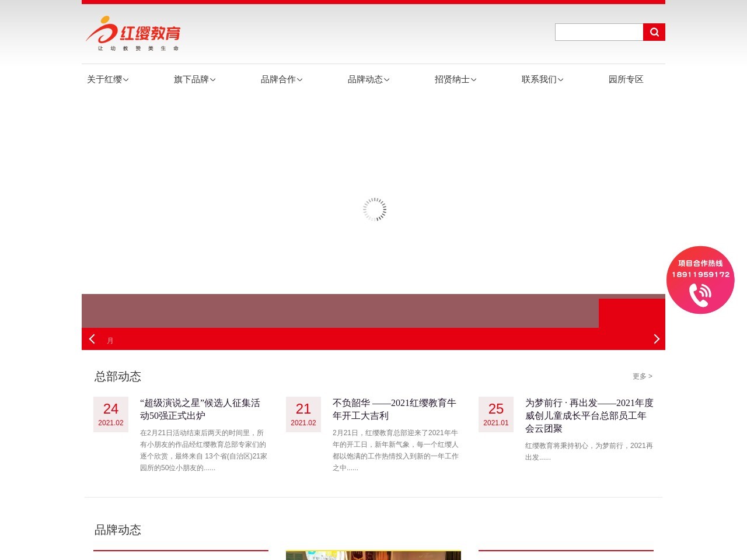The image size is (747, 560).
Task: Open the 招贤纳士 navigation menu
Action: pyautogui.click(x=455, y=79)
